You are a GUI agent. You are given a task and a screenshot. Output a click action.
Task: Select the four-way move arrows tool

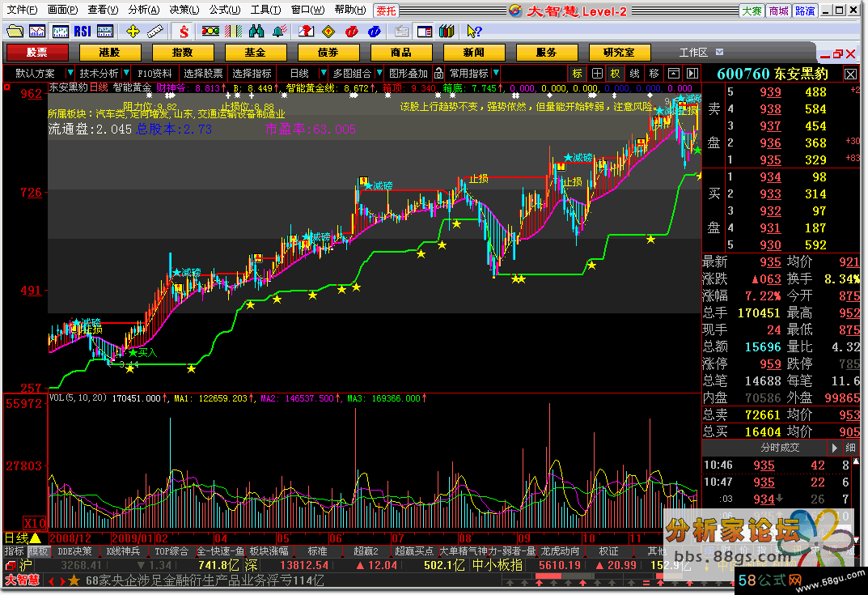coord(133,32)
